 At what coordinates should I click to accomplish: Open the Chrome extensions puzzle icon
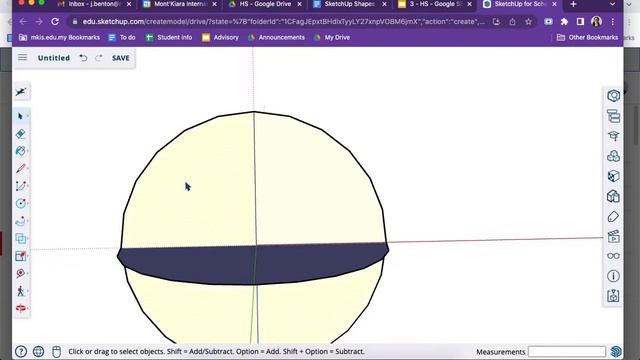click(x=564, y=22)
